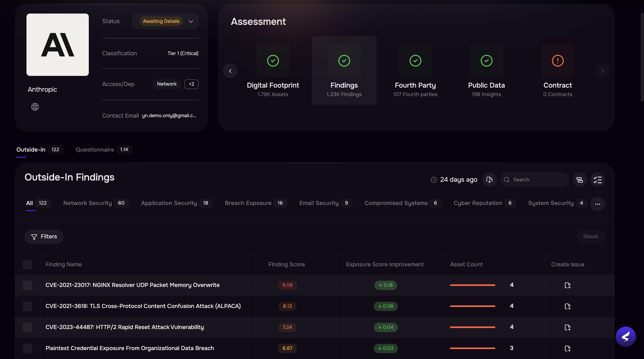Go to previous assessment cards with left arrow
The image size is (644, 359).
(x=230, y=71)
